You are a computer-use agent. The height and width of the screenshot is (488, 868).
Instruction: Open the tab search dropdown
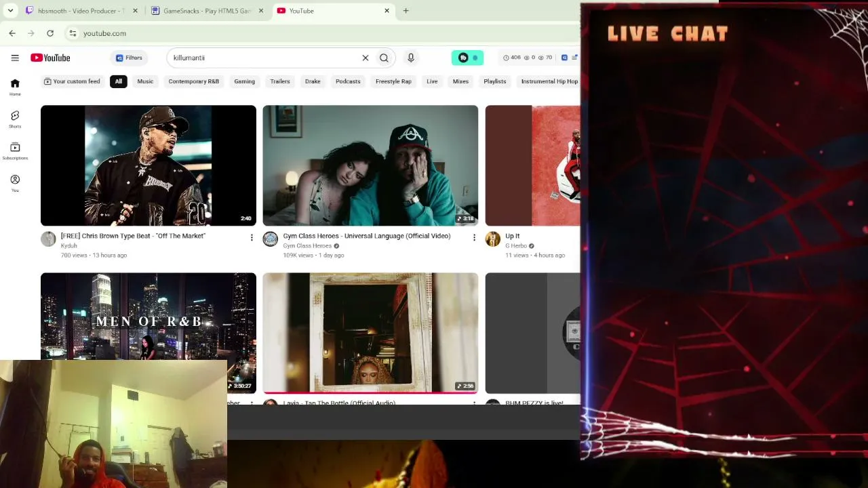pyautogui.click(x=10, y=11)
